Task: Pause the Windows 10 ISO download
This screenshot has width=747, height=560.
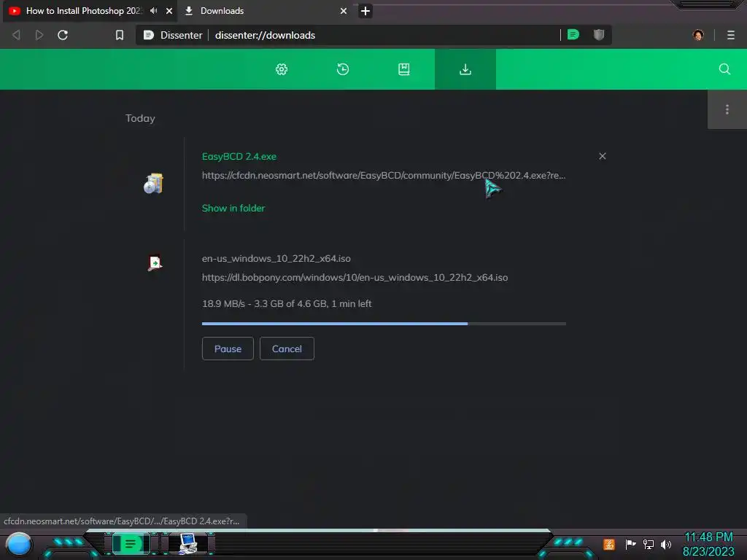Action: [228, 349]
